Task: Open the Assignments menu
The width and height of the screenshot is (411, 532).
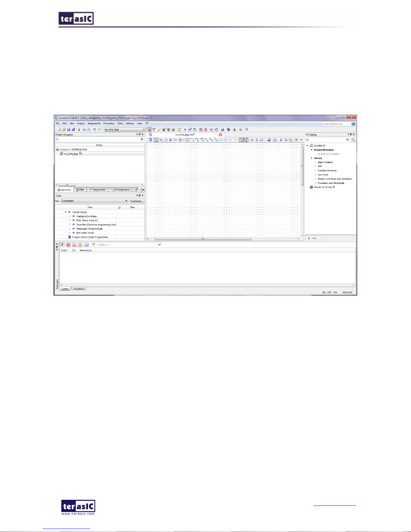Action: click(94, 124)
